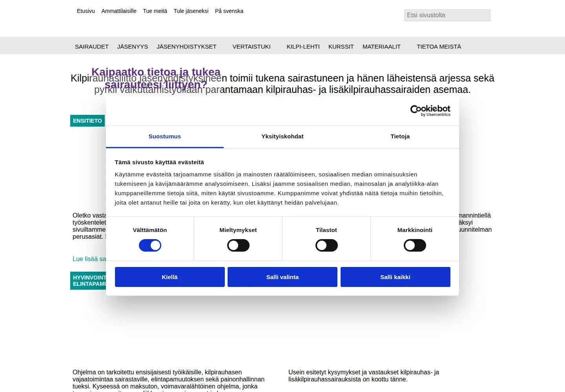
Task: Click the 'Tämä sivusto käyttää evästeitä' heading
Action: (x=159, y=162)
